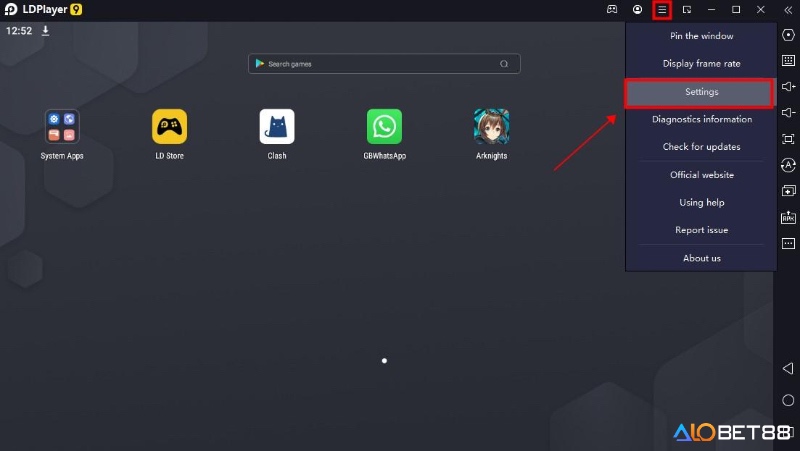The width and height of the screenshot is (800, 451).
Task: Choose Report issue in menu
Action: (701, 230)
